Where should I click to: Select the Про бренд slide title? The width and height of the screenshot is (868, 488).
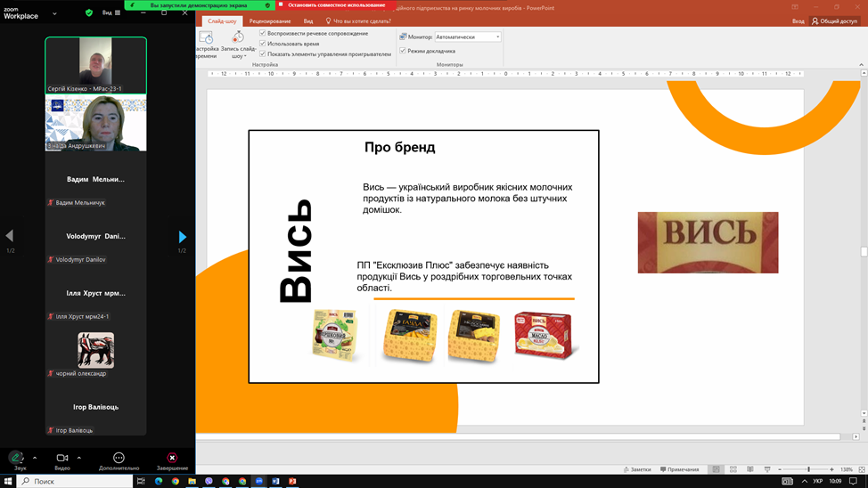point(399,147)
